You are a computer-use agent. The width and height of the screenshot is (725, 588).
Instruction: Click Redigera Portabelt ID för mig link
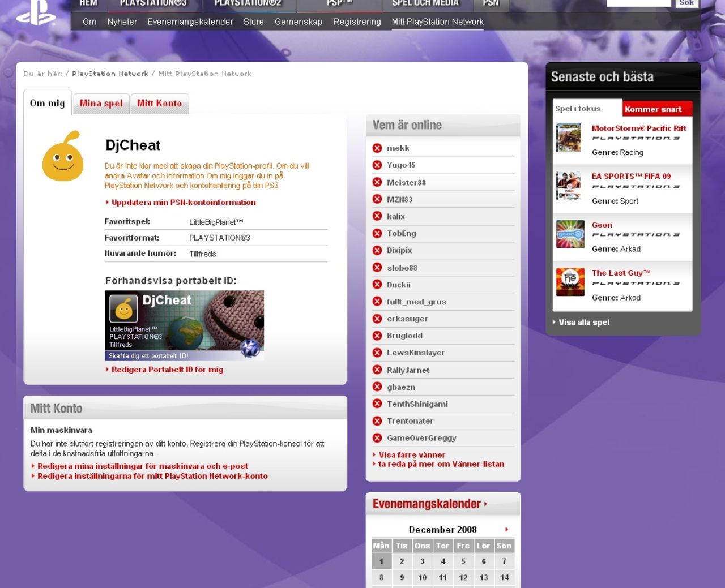(167, 370)
